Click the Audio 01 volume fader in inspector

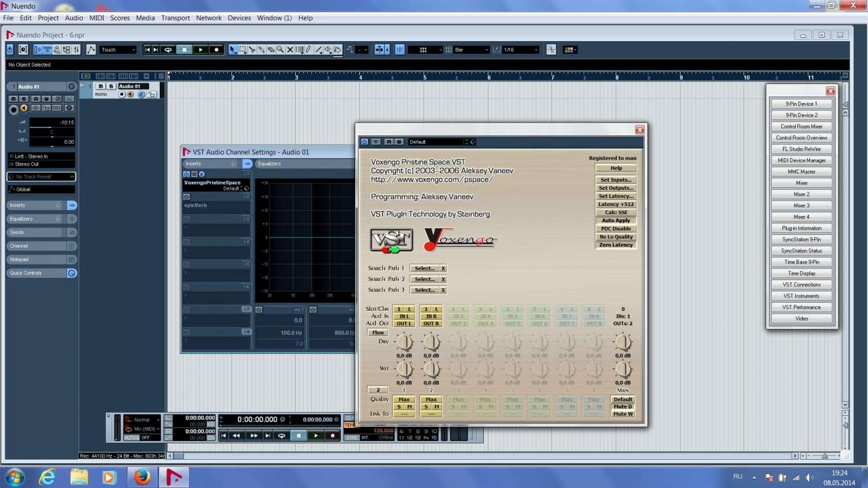[x=52, y=123]
